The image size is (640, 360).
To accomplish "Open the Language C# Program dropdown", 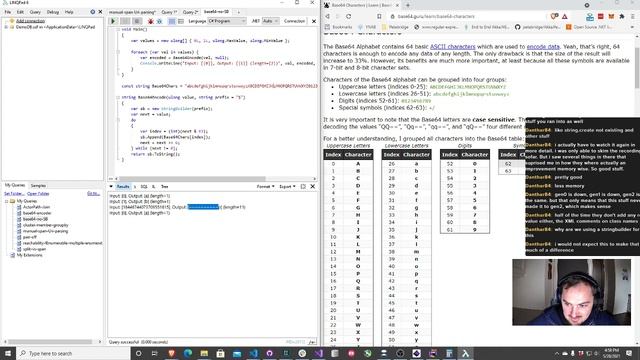I will [227, 21].
